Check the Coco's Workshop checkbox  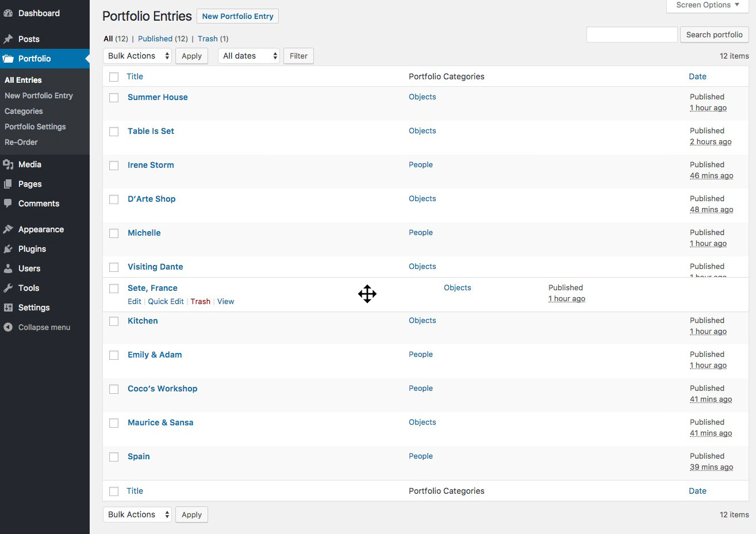pos(114,389)
